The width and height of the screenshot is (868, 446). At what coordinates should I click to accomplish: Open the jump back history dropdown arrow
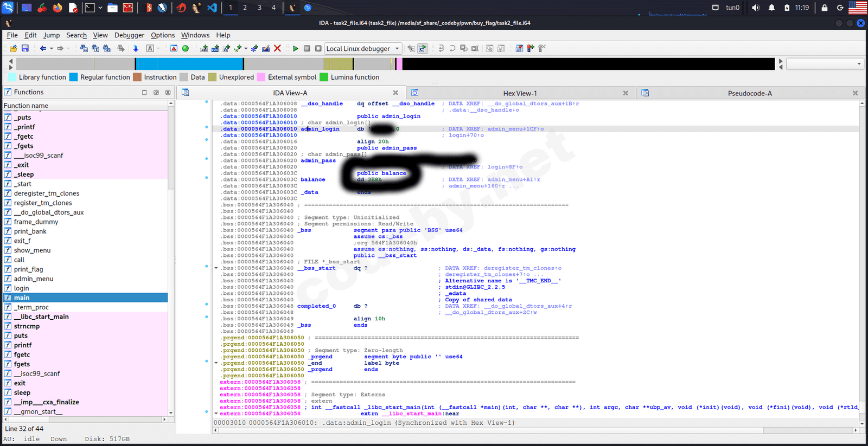point(52,49)
